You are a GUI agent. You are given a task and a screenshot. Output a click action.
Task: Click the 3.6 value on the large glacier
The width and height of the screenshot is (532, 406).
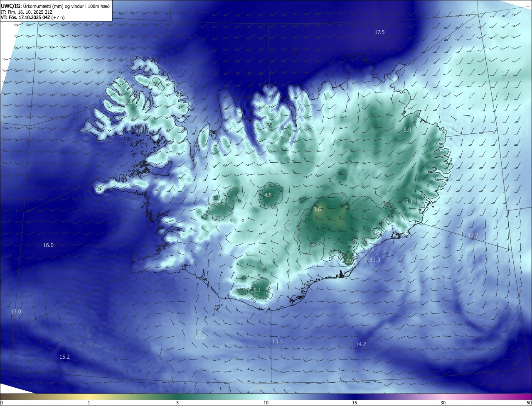317,210
